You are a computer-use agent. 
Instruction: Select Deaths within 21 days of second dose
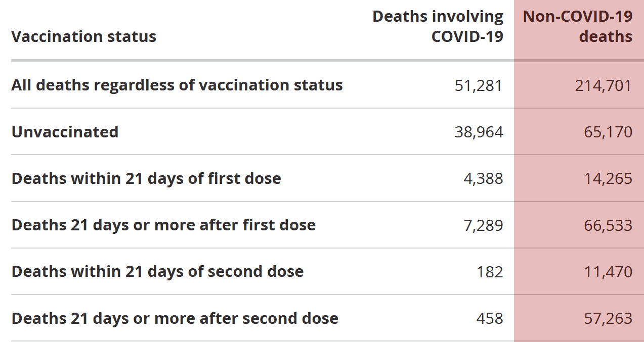point(157,271)
